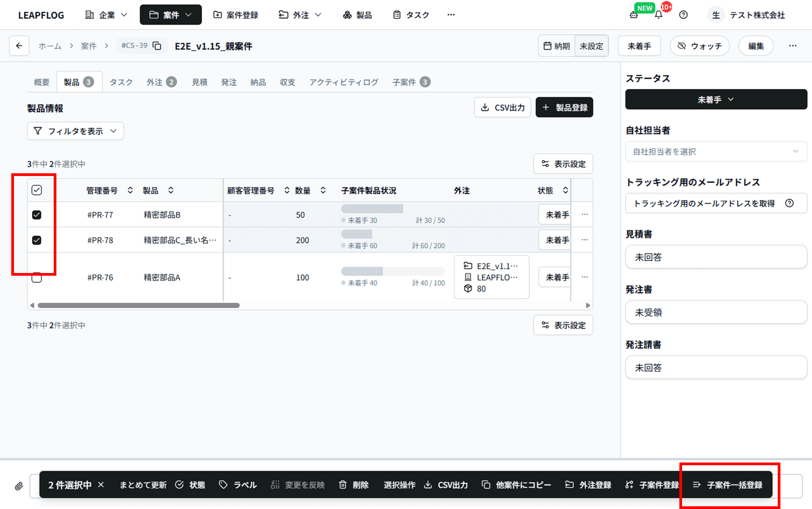Open the 未着手 status dropdown in sidebar
This screenshot has width=812, height=509.
tap(716, 99)
